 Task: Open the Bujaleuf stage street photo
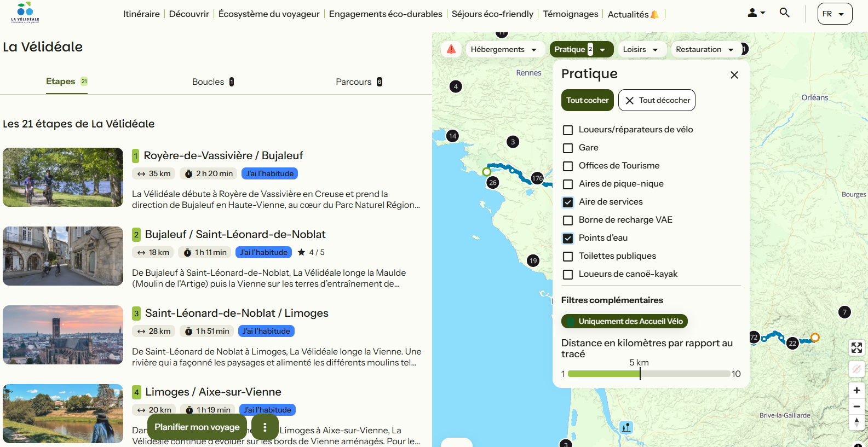pyautogui.click(x=63, y=256)
